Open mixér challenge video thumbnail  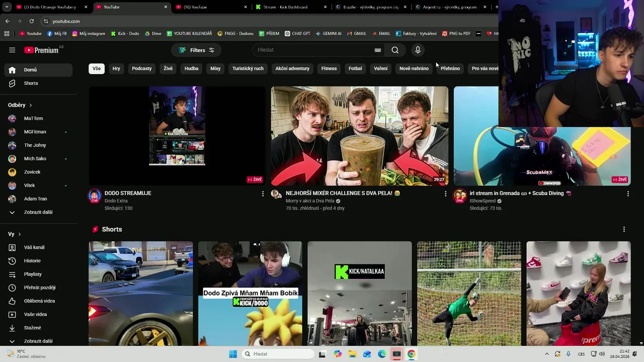[360, 136]
